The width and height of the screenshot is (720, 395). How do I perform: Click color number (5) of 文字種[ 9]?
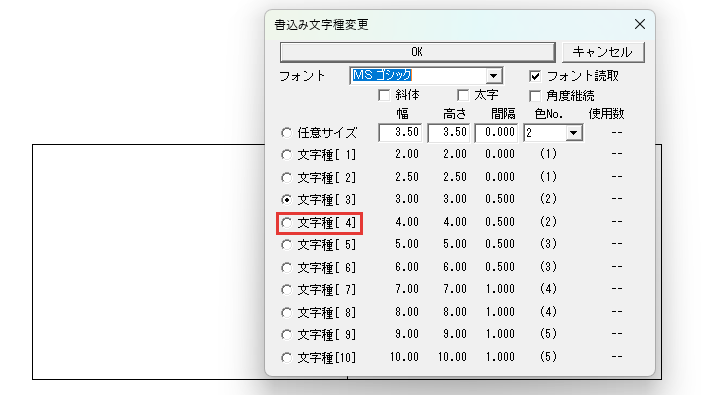[548, 334]
